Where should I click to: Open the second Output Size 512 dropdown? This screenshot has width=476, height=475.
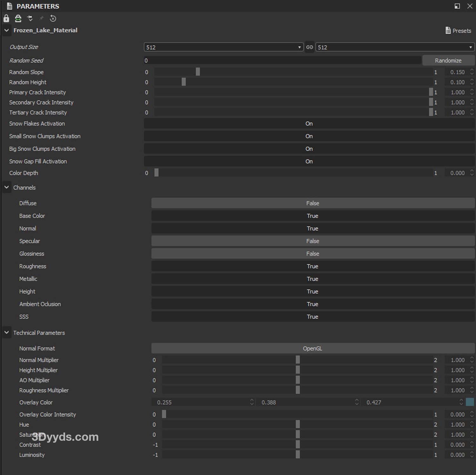(x=395, y=47)
